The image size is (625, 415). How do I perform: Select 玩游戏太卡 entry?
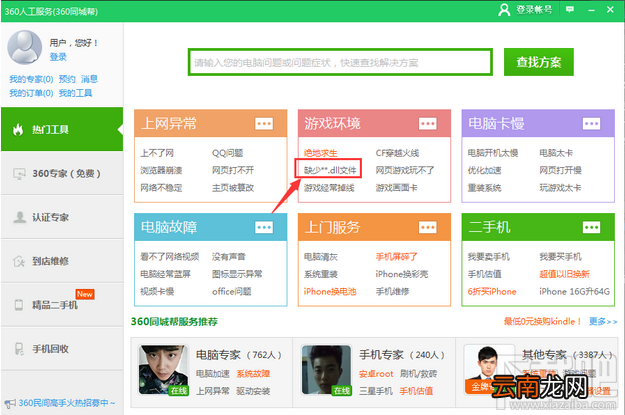pos(560,188)
